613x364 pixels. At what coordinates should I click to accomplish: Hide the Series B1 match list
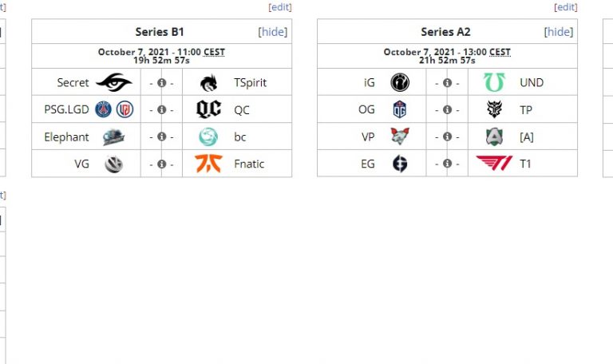pos(273,32)
